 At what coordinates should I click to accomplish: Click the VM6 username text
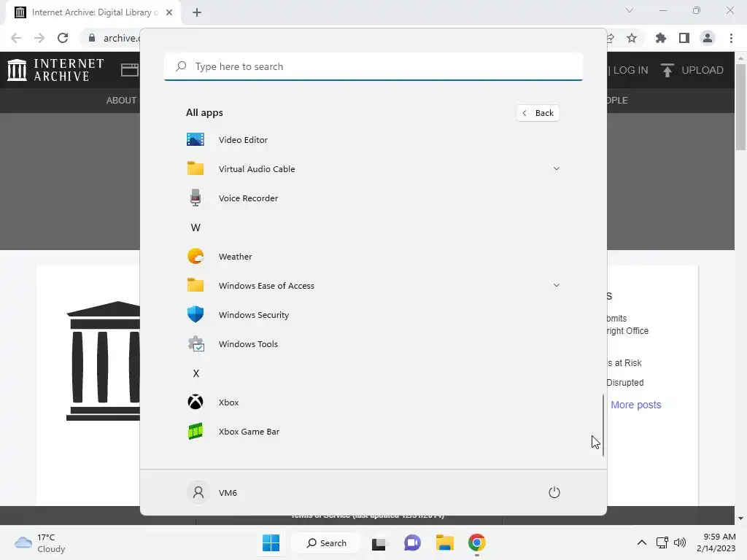click(x=228, y=493)
